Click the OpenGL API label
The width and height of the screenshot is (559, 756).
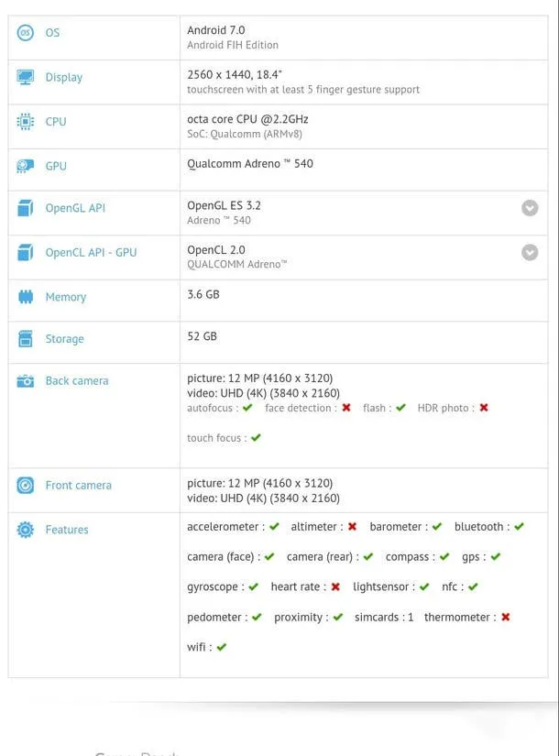click(x=75, y=208)
